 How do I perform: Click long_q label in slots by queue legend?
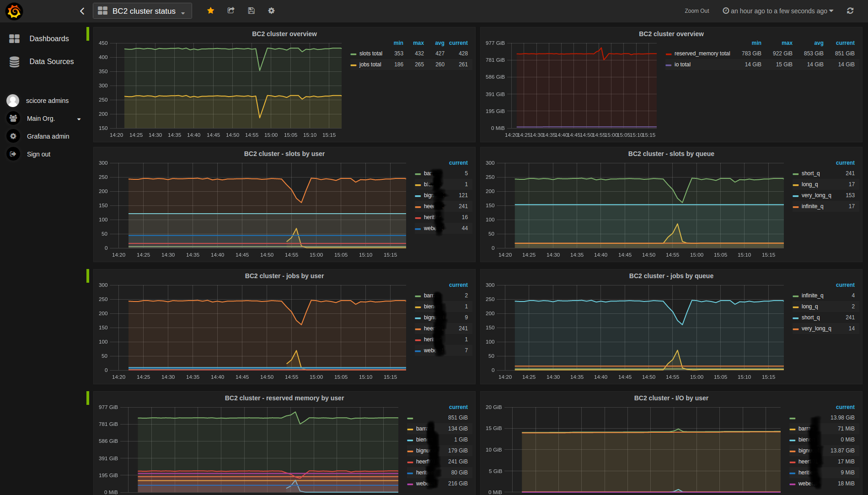[809, 184]
